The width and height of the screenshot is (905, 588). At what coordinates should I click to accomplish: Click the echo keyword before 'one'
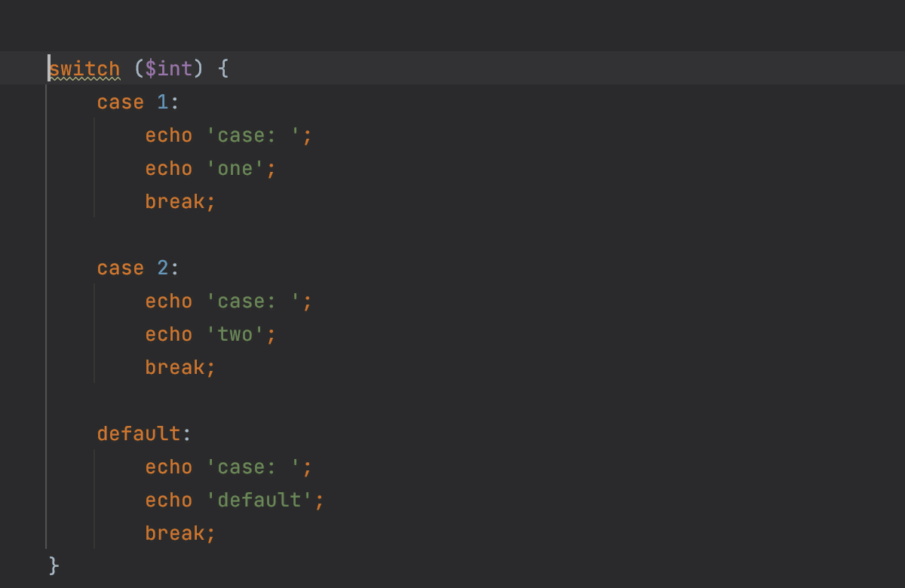[169, 169]
